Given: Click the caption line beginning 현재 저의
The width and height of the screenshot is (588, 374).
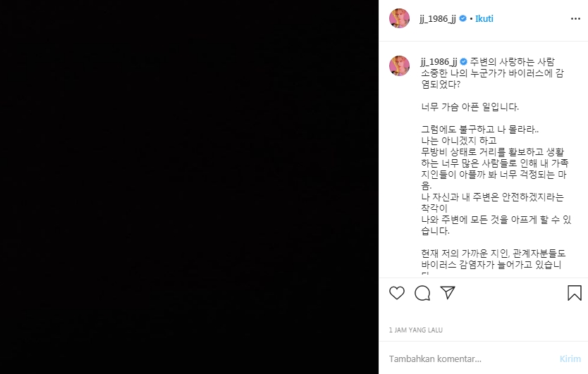Looking at the screenshot, I should [493, 254].
